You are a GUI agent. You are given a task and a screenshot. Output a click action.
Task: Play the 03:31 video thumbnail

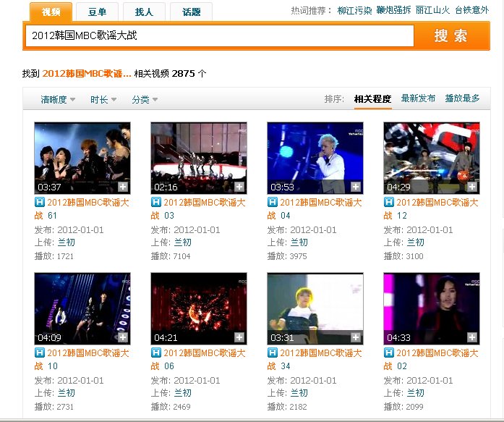tap(315, 308)
